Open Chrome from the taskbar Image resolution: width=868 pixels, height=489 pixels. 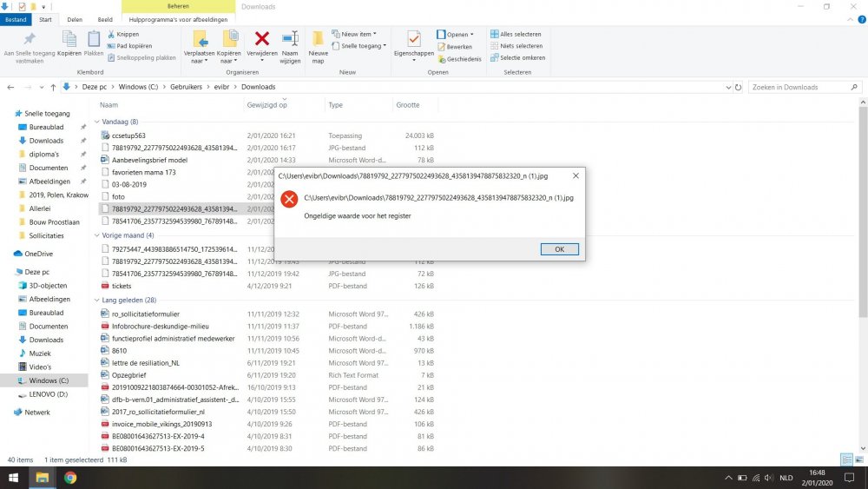pyautogui.click(x=69, y=477)
